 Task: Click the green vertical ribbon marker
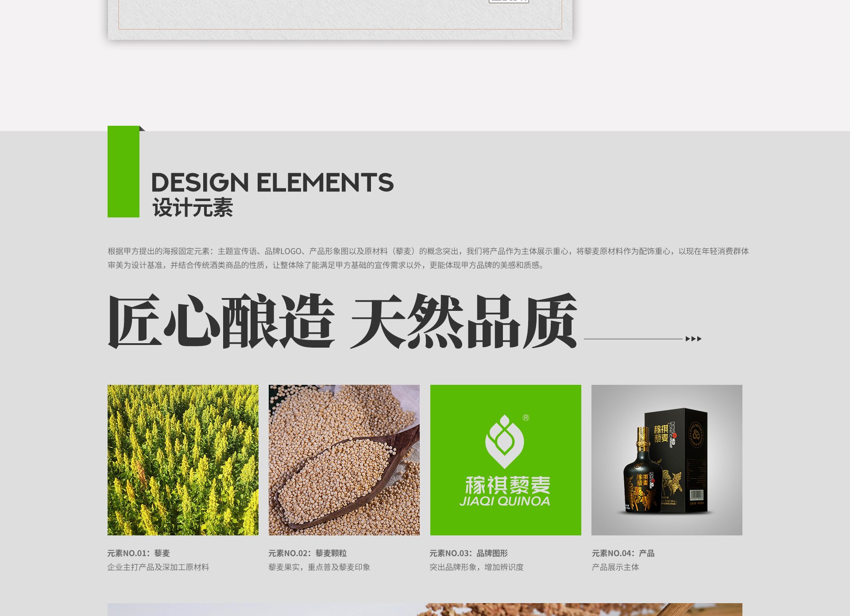[x=124, y=172]
